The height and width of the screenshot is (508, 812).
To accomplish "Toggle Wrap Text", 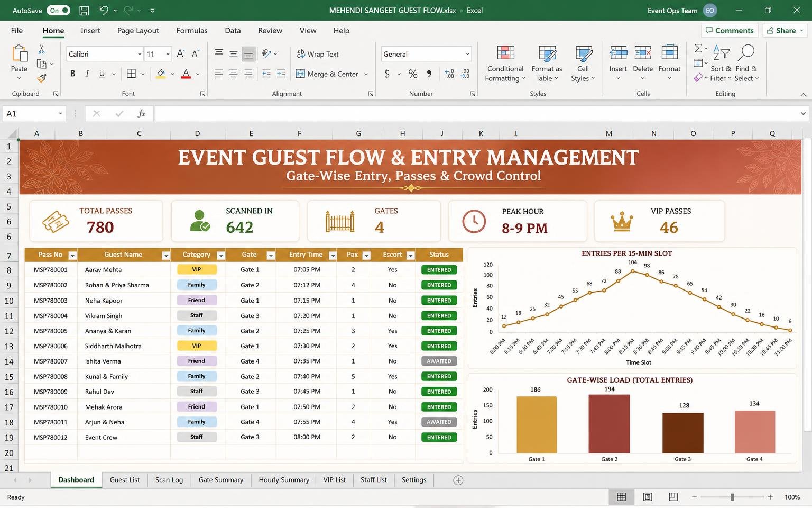I will 318,54.
